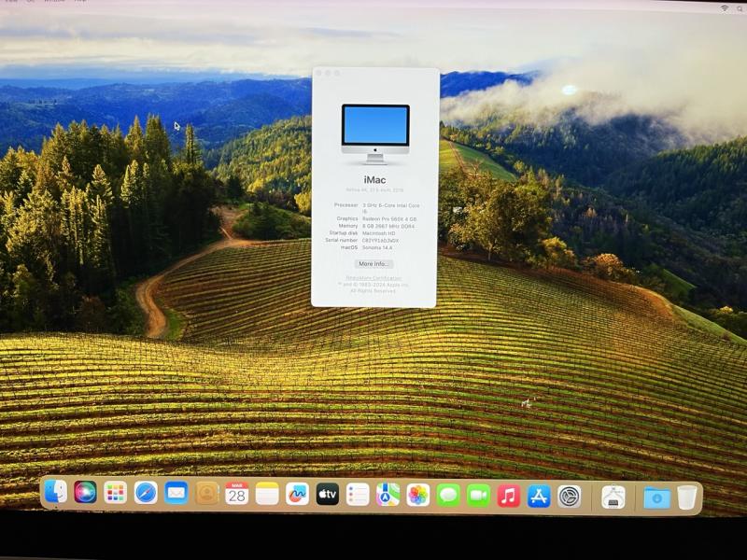
Task: Click the "8 GB 2667 MHz DDR4" value
Action: click(388, 226)
